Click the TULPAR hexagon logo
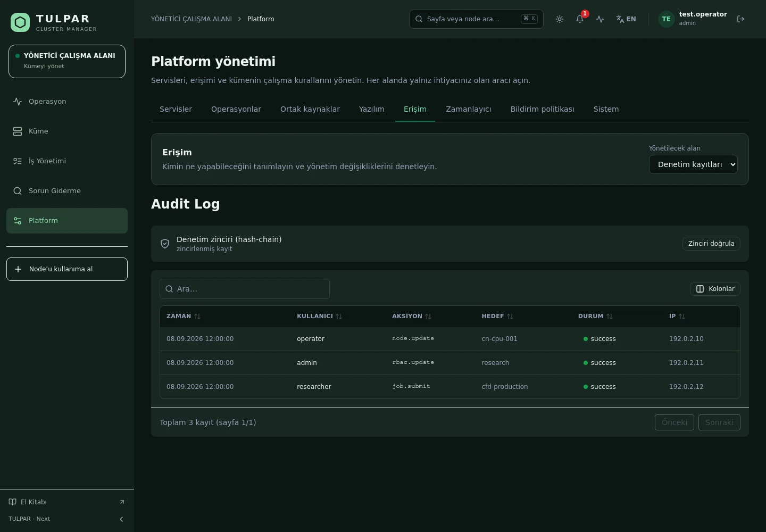The height and width of the screenshot is (532, 766). click(x=20, y=22)
